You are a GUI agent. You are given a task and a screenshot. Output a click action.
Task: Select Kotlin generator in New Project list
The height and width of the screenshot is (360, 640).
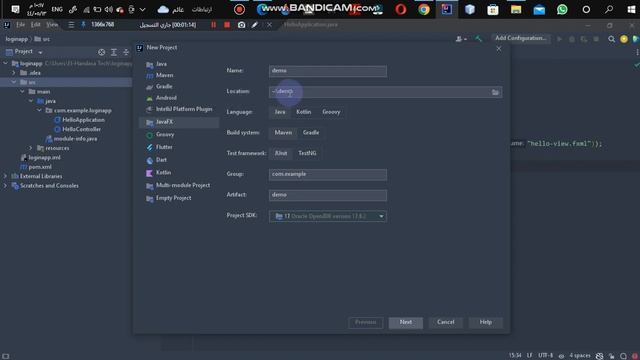point(163,173)
